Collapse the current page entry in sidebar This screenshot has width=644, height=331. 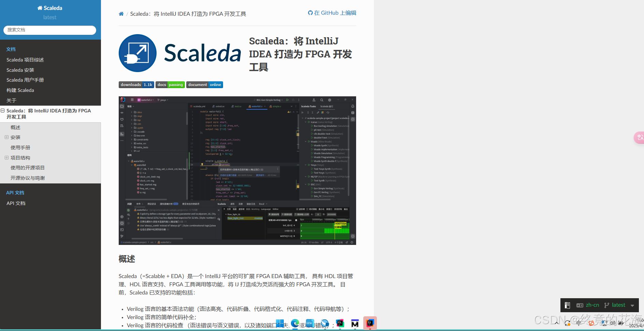[x=3, y=111]
